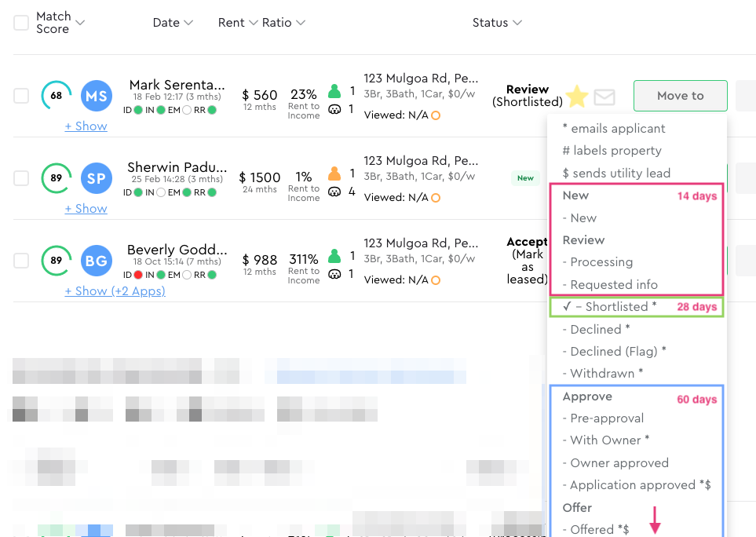Select Processing from the Move to menu
The height and width of the screenshot is (537, 756).
pos(601,262)
